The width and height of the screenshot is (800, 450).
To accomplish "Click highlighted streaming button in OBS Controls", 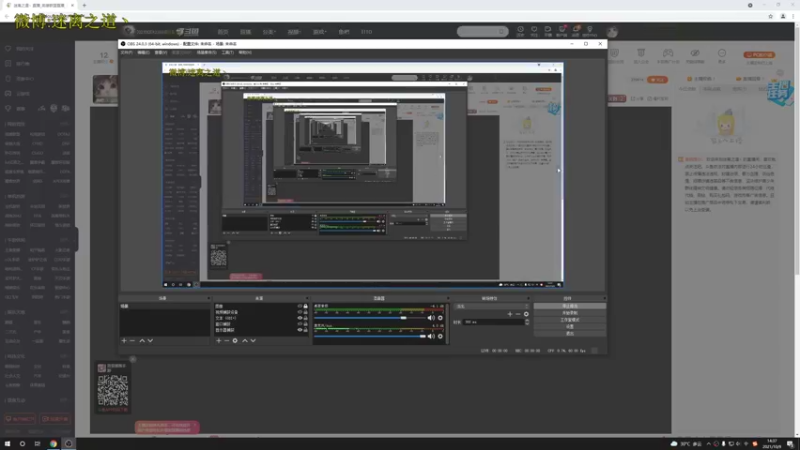I will (569, 306).
